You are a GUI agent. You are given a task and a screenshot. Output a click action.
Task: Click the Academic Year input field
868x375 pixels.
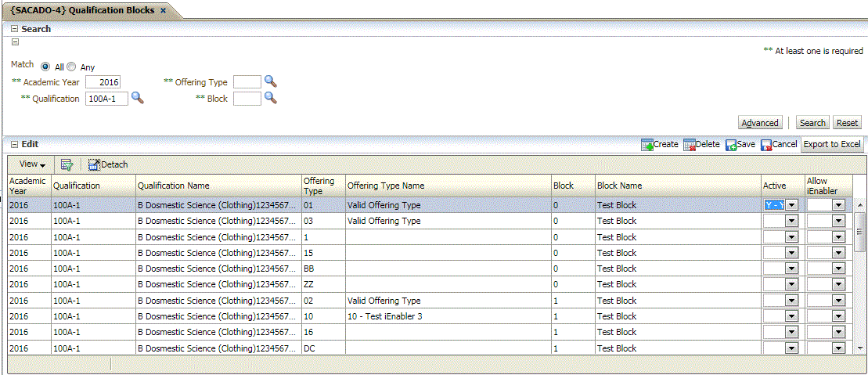(103, 82)
